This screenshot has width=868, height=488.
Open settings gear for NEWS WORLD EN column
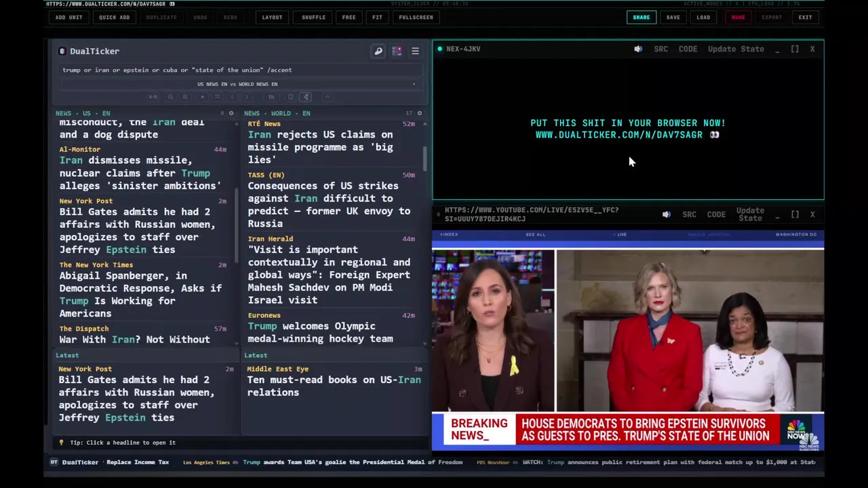(420, 113)
